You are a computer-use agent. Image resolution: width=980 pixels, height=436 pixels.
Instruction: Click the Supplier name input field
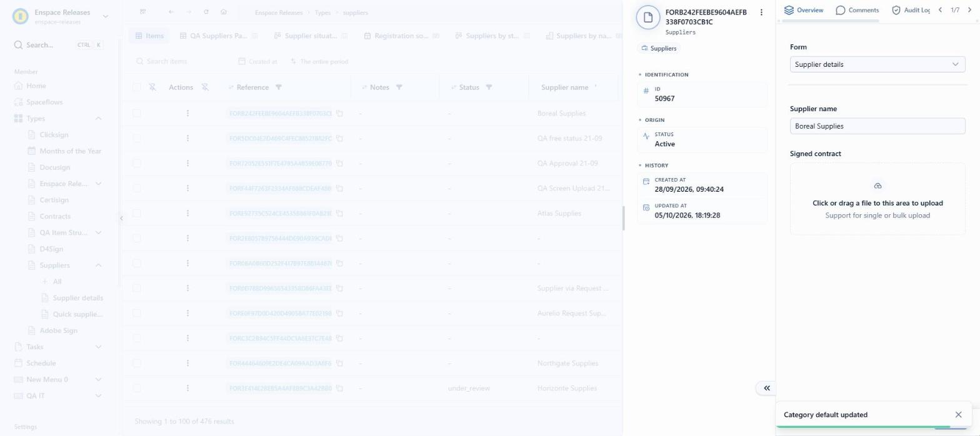click(877, 126)
